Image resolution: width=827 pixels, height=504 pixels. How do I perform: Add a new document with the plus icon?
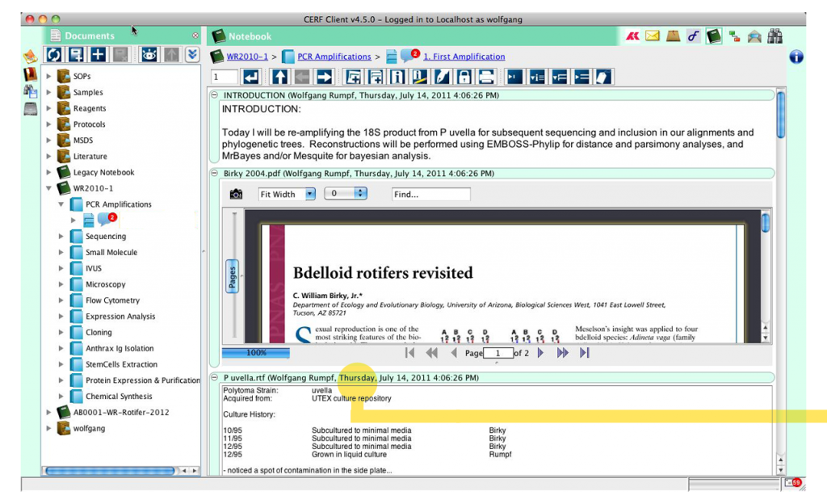coord(98,54)
